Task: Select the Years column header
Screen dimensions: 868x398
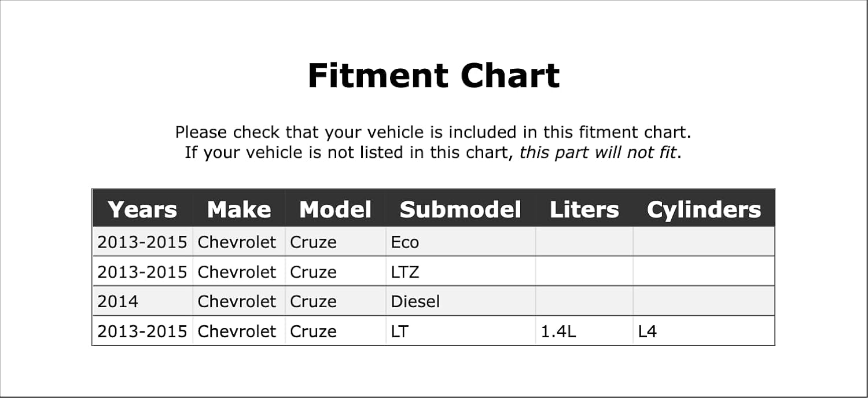Action: [x=142, y=209]
